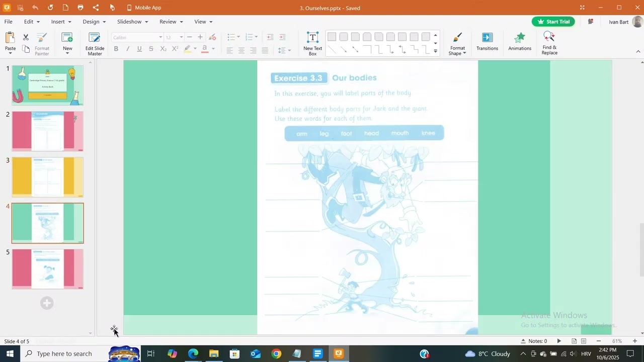The width and height of the screenshot is (644, 362).
Task: Align text left
Action: (229, 50)
